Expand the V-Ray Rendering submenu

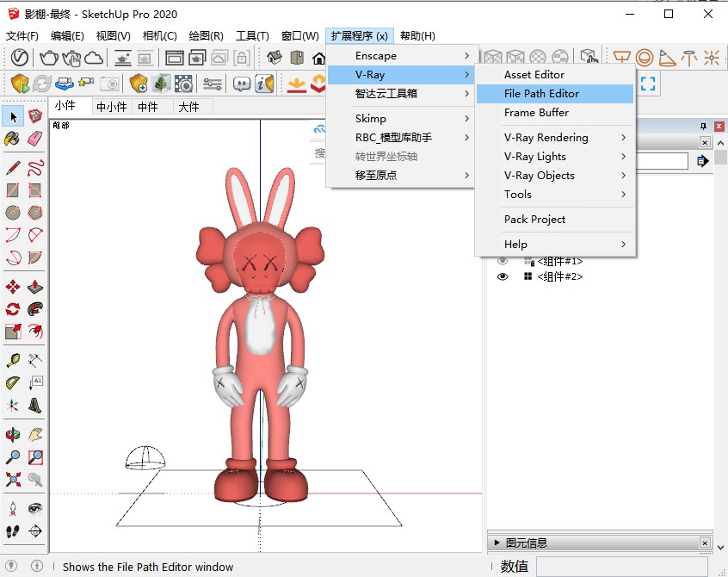pyautogui.click(x=555, y=138)
